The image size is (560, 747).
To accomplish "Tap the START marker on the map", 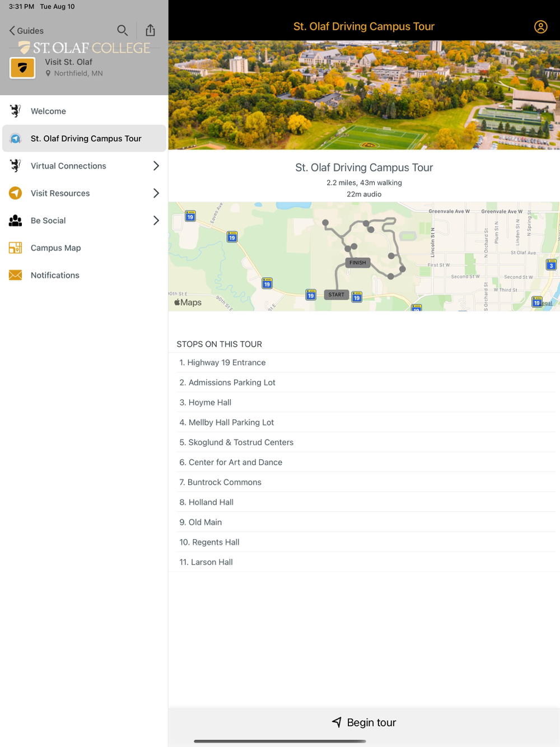I will click(x=337, y=295).
